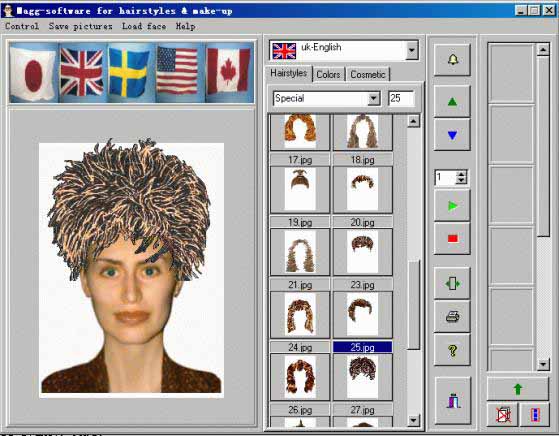Open the Load face menu

(x=144, y=26)
